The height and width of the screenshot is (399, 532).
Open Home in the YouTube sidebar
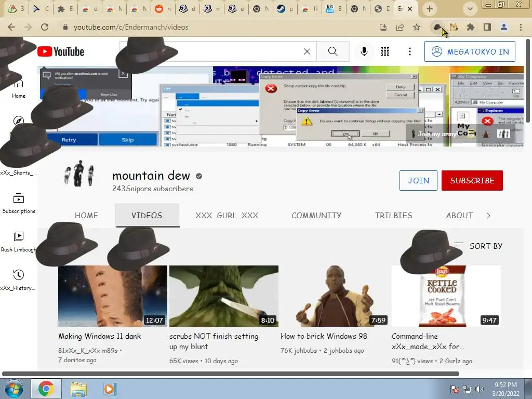[x=19, y=89]
